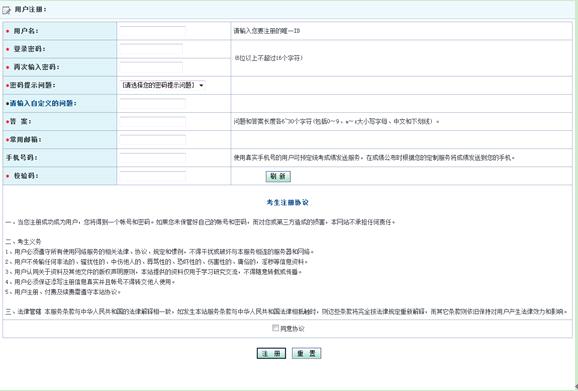Viewport: 578px width, 391px height.
Task: Click the 用户名 input field
Action: tap(152, 31)
